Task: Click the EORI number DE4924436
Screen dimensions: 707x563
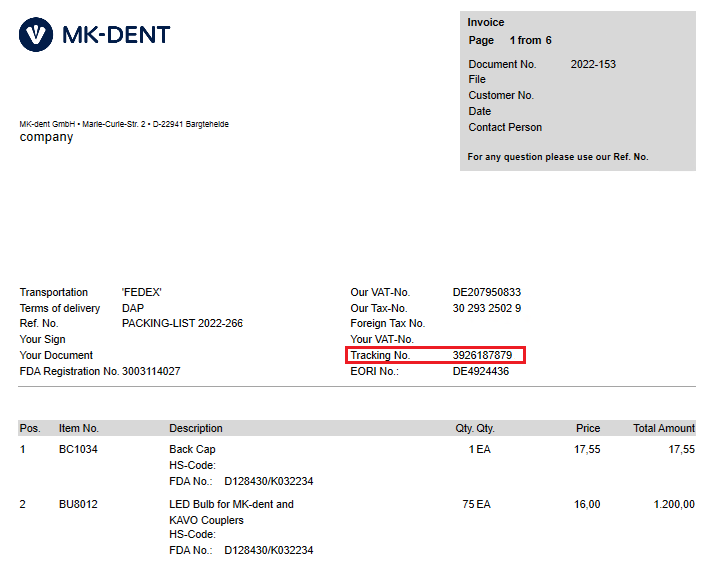Action: click(480, 371)
